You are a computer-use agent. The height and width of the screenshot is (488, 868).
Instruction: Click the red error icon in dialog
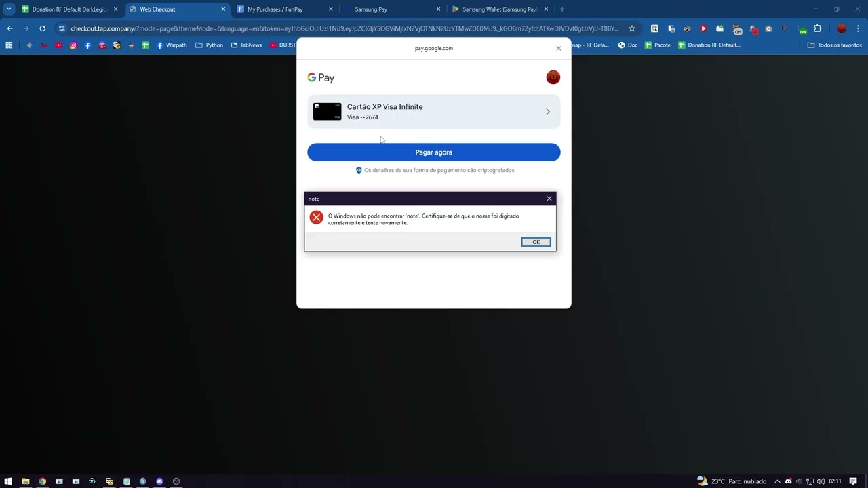pos(316,218)
